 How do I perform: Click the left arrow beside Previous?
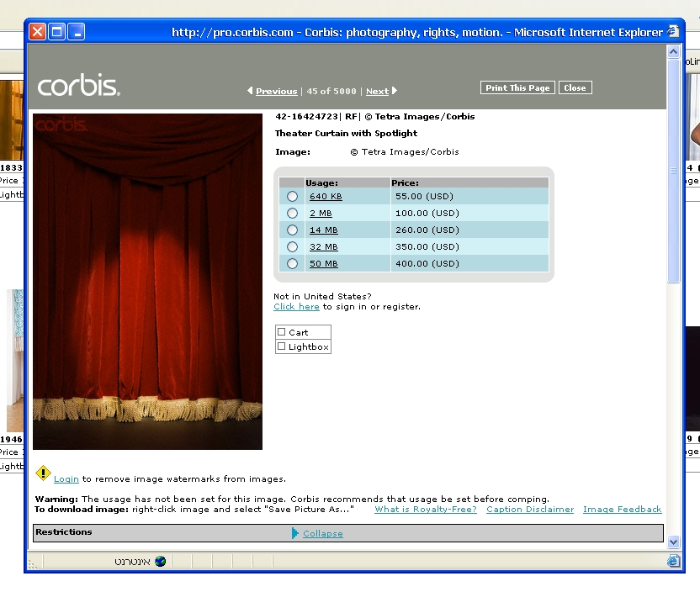pos(250,91)
